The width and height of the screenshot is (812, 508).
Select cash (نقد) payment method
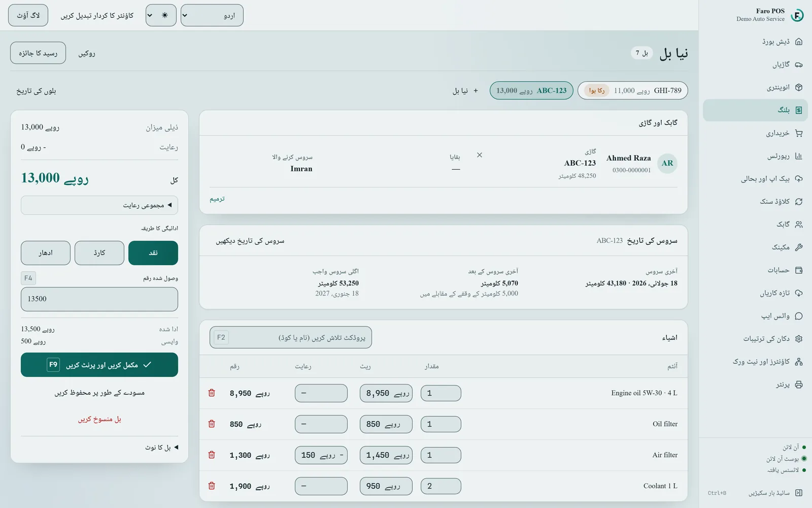pos(153,253)
